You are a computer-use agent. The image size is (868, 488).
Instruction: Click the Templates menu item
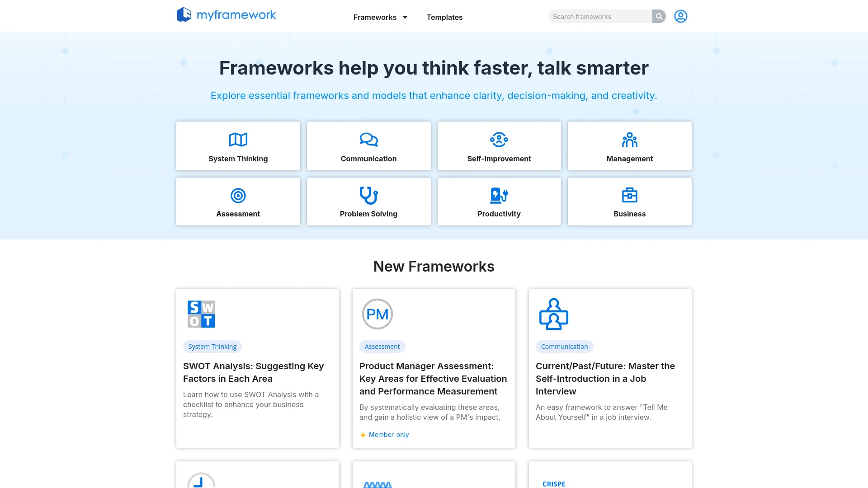point(444,17)
